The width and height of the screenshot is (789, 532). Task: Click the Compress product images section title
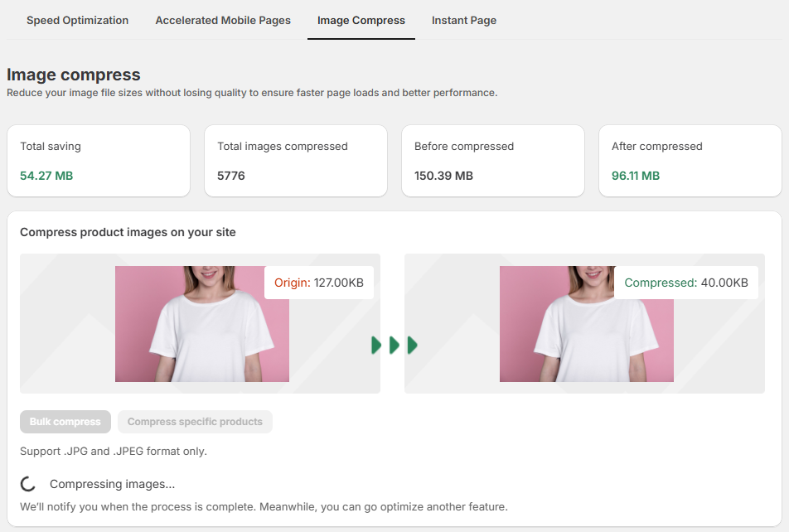128,232
